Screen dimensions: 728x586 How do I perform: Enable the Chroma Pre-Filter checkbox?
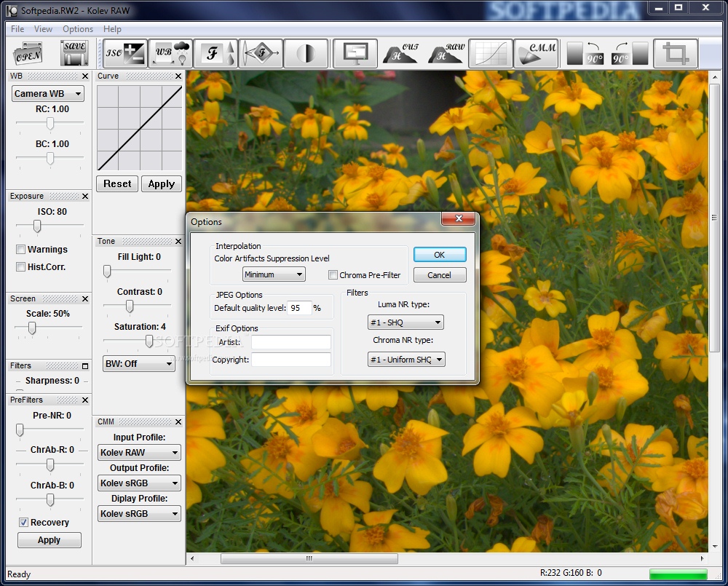point(333,275)
